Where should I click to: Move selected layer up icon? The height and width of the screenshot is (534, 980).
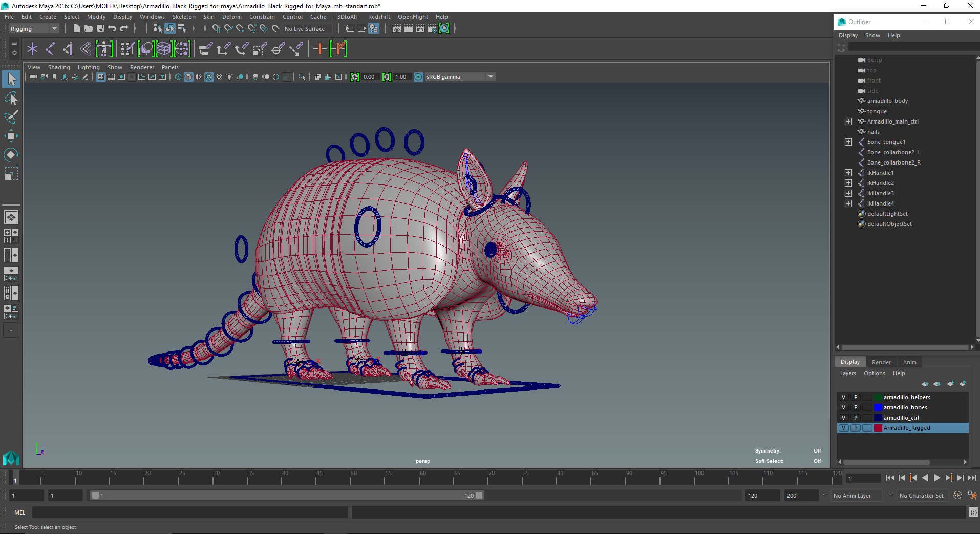[925, 384]
